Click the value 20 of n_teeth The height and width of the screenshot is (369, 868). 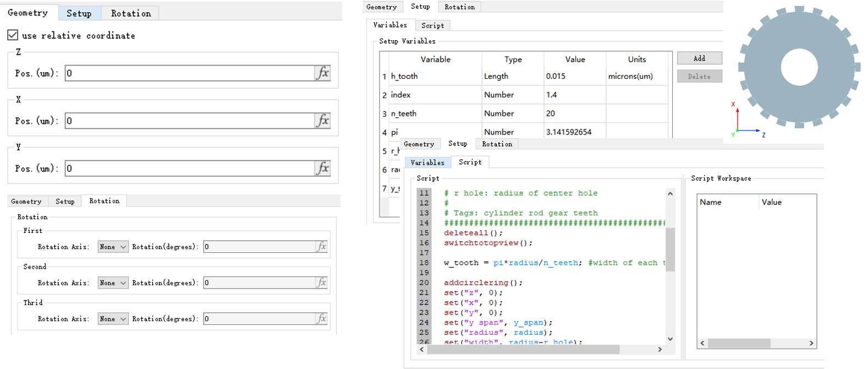pyautogui.click(x=575, y=113)
